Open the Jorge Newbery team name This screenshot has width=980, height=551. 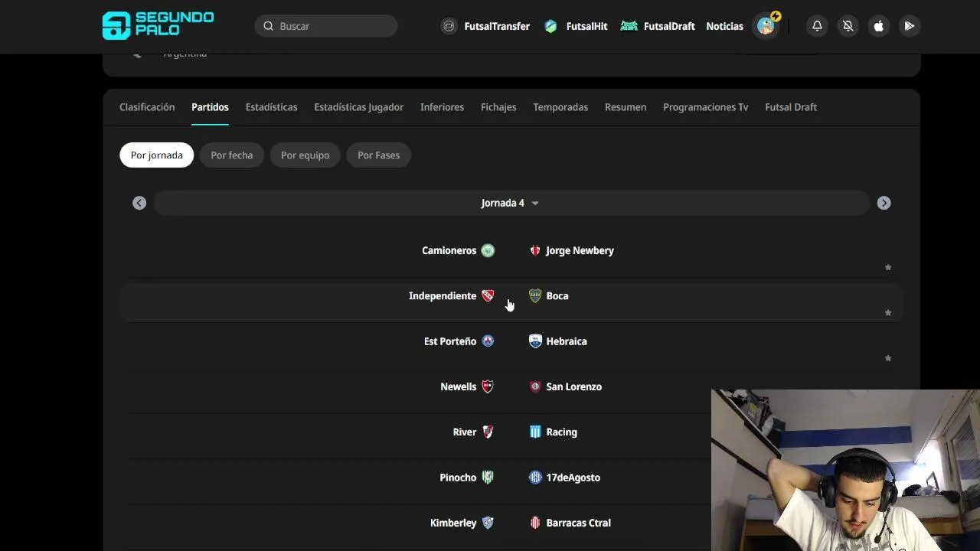pos(580,250)
